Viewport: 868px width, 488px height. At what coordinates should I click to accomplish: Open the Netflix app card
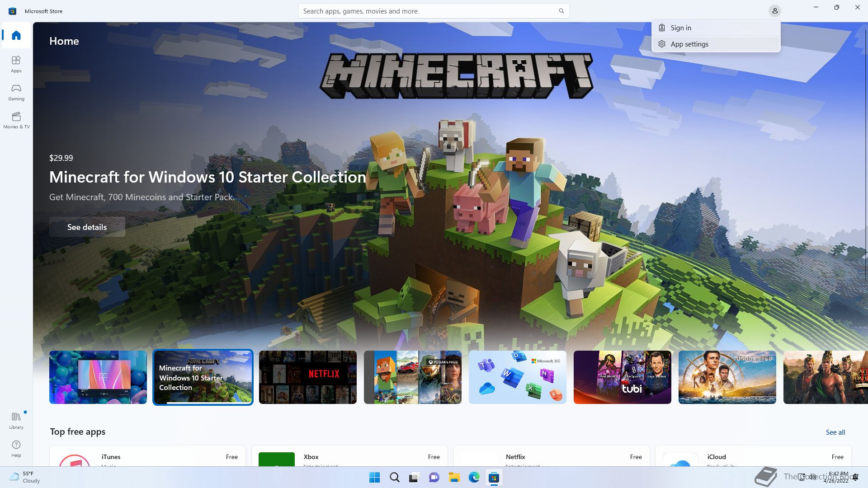(552, 456)
